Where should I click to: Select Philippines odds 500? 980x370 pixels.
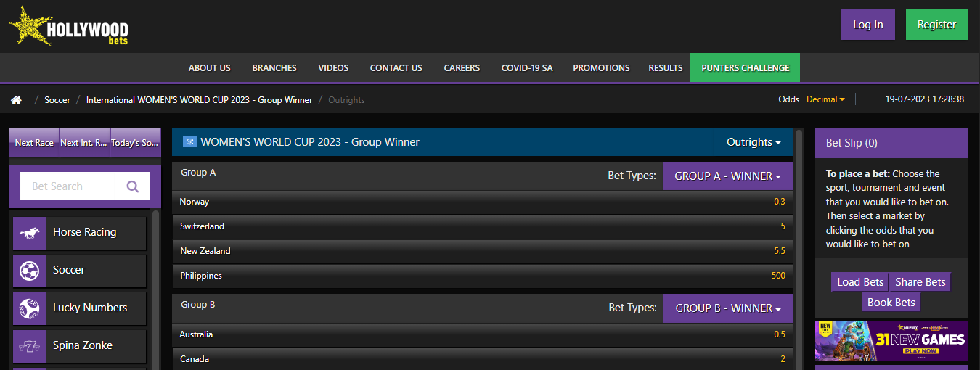coord(778,276)
